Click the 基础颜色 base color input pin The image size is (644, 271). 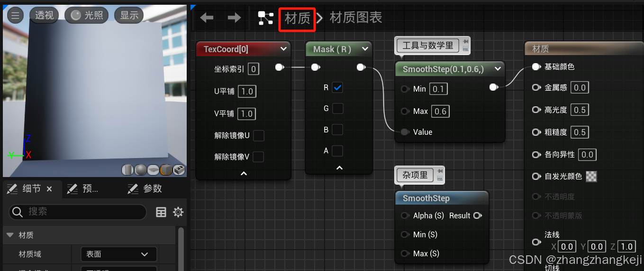pyautogui.click(x=536, y=67)
